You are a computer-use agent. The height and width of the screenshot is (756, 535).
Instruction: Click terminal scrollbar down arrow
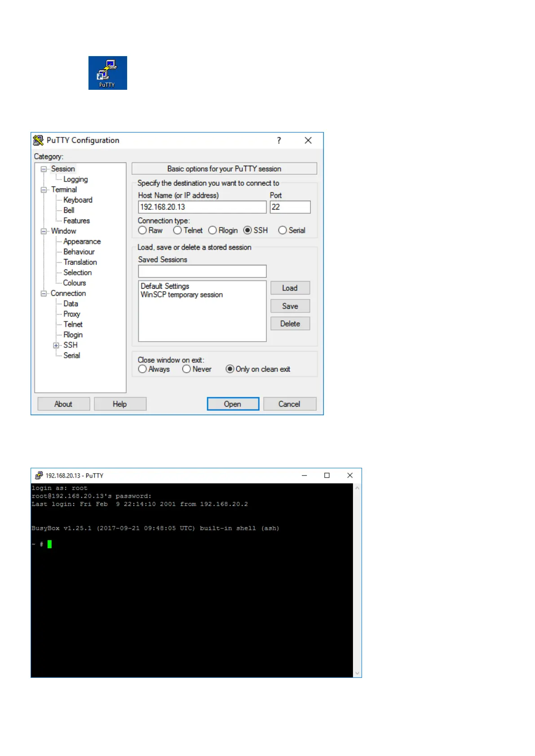pyautogui.click(x=357, y=673)
